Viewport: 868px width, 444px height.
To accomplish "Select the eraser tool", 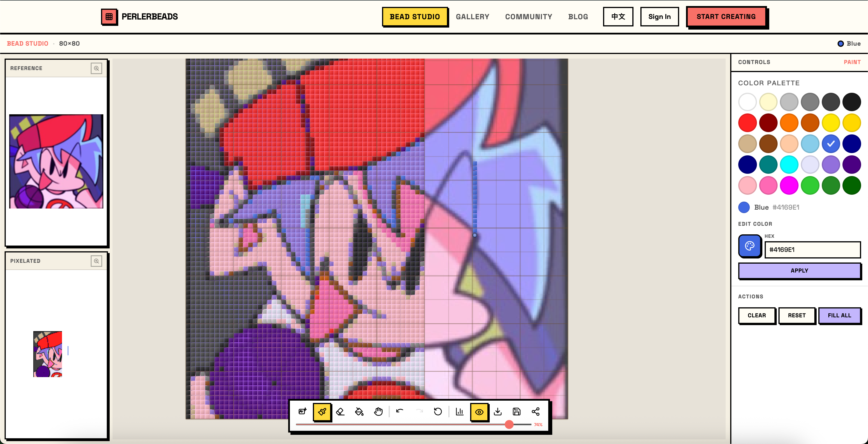I will click(x=340, y=411).
